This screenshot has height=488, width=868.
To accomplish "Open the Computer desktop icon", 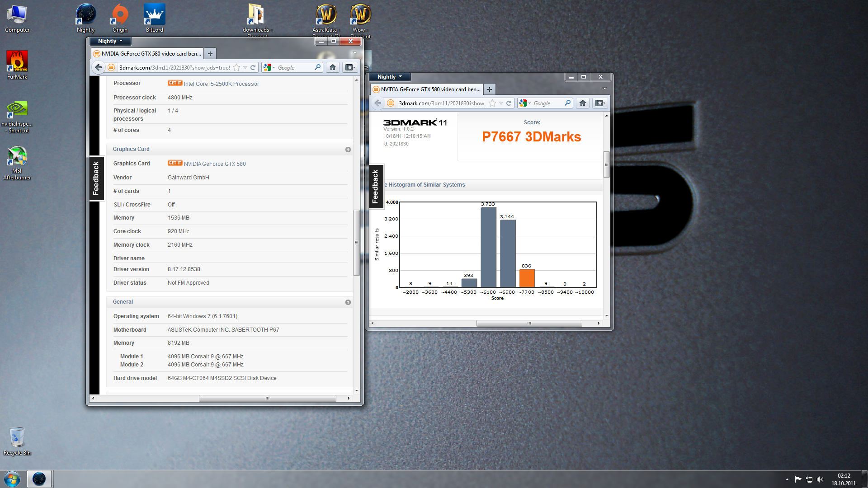I will point(17,18).
